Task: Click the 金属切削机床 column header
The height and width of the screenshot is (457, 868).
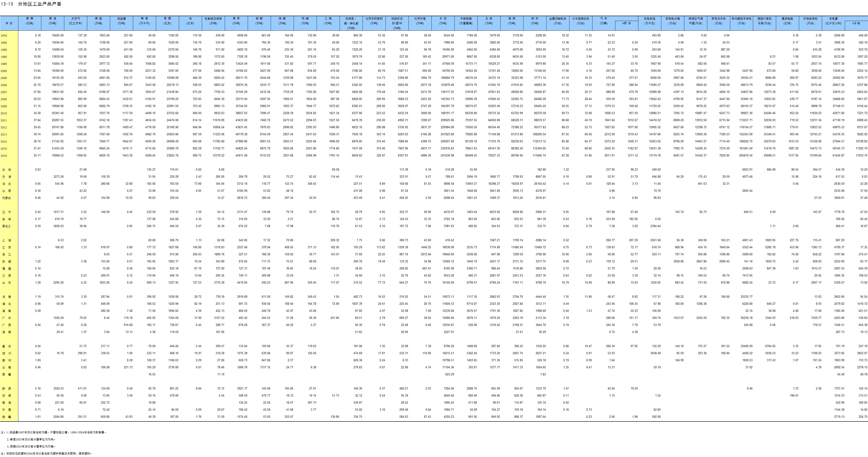Action: (558, 23)
